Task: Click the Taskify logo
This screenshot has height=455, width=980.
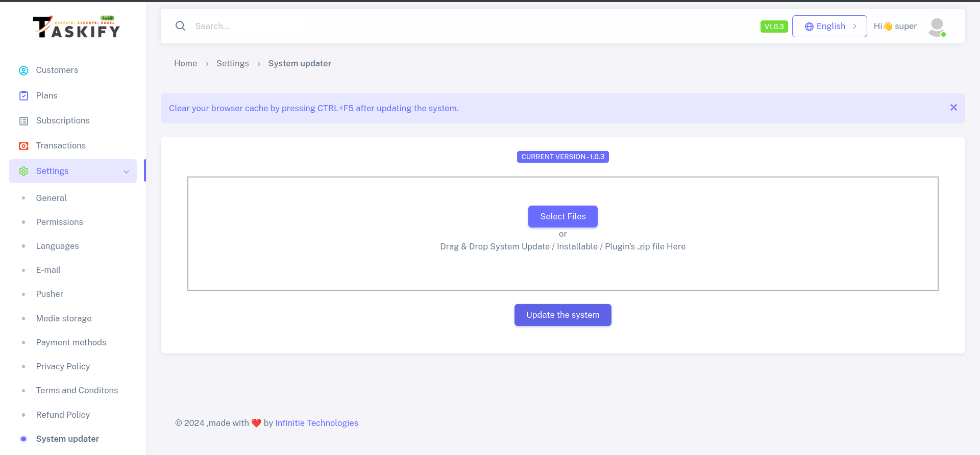Action: (76, 27)
